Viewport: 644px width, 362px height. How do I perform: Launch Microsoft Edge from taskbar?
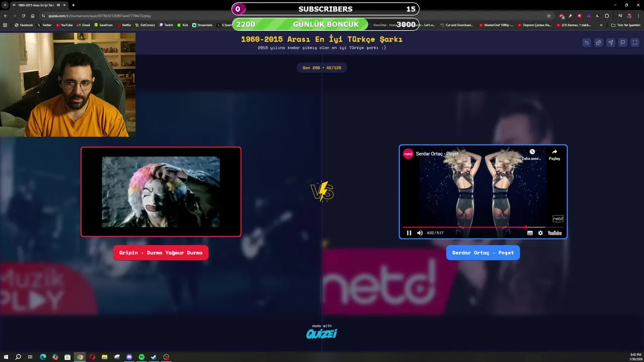pos(43,357)
